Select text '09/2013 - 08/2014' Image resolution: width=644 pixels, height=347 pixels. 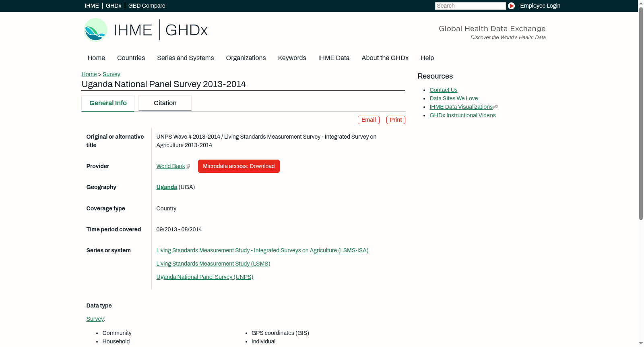click(179, 229)
